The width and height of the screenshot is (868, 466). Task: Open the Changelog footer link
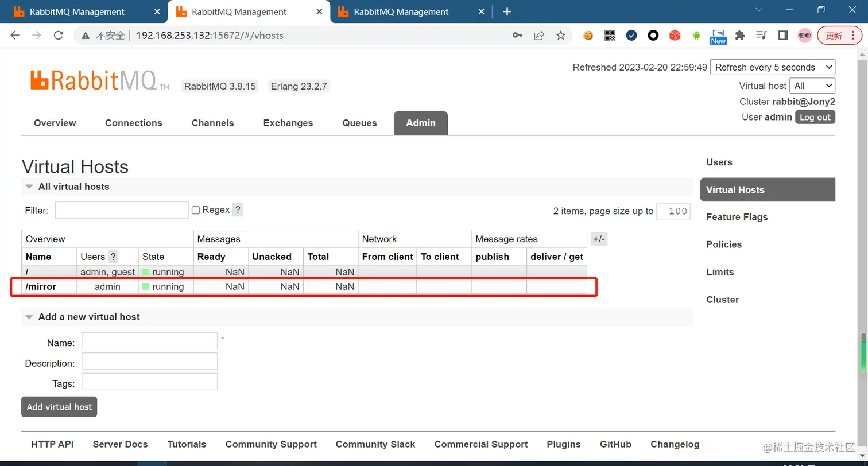[x=675, y=444]
